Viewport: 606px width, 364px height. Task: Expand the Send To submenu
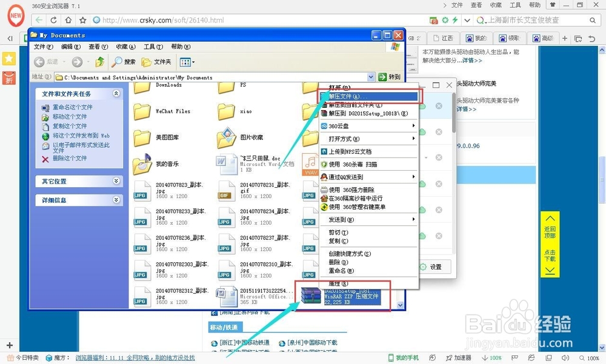click(370, 219)
